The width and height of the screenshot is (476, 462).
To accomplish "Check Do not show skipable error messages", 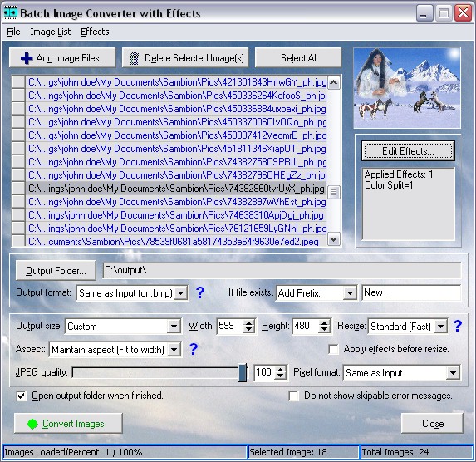I will 293,396.
